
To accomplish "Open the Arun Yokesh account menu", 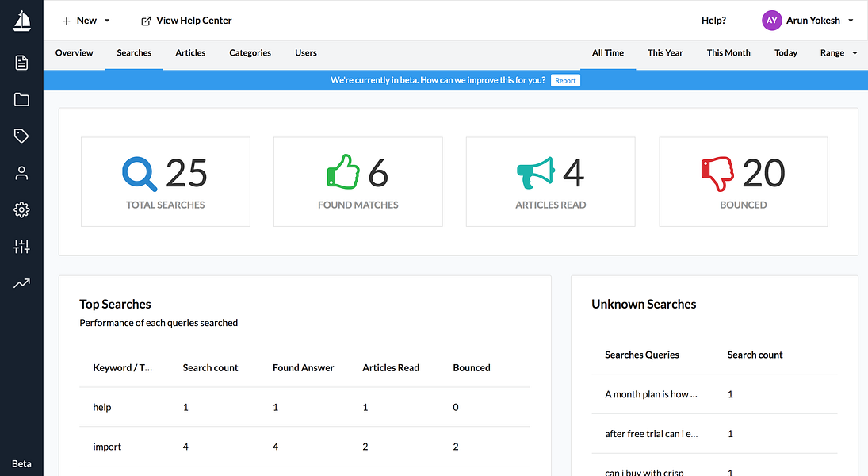I will [808, 21].
